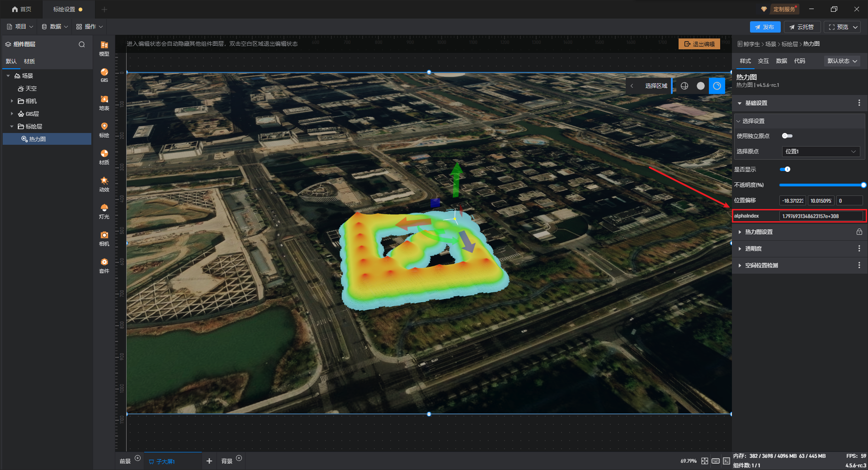
Task: Switch to 默认 tab in layer panel
Action: pos(11,62)
